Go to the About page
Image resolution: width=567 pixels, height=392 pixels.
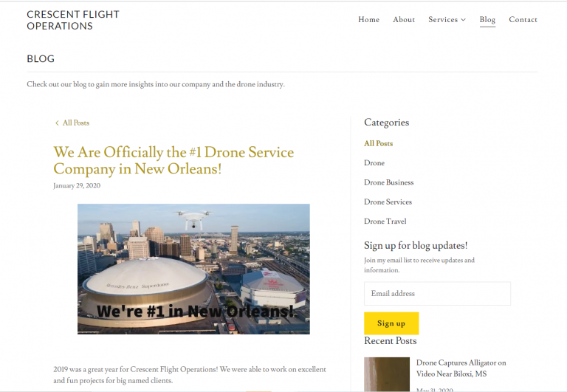click(404, 19)
